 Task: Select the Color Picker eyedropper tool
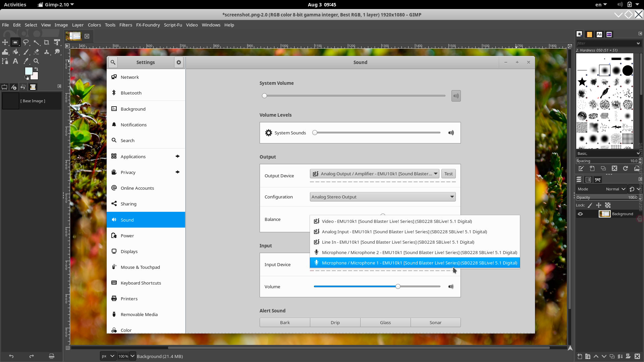click(26, 61)
